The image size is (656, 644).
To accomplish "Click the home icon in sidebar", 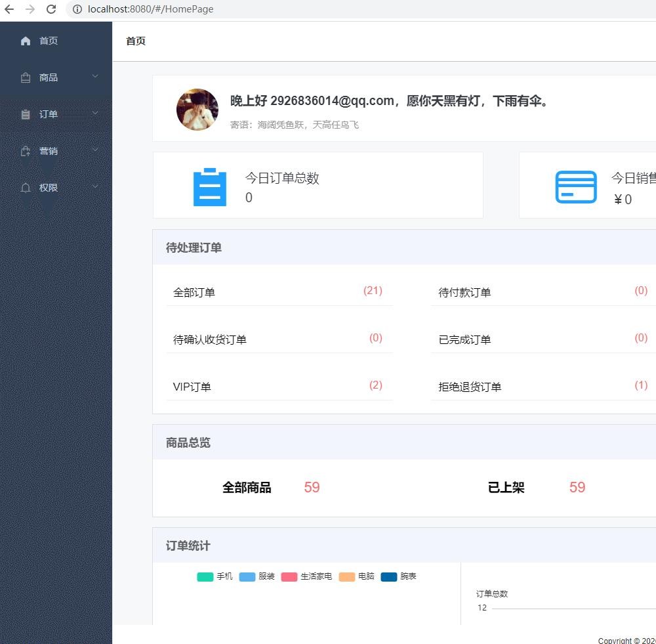I will 26,41.
